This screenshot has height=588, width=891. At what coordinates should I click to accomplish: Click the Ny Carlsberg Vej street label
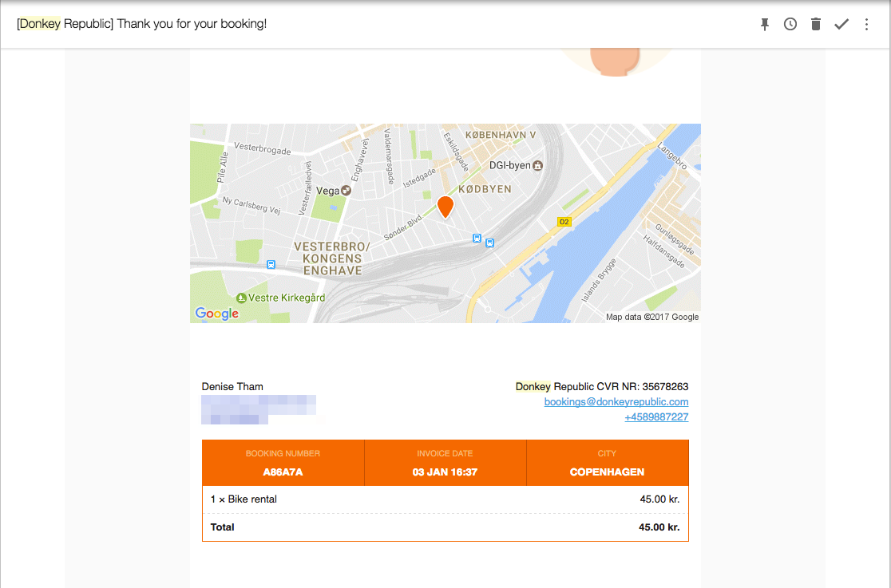click(251, 206)
